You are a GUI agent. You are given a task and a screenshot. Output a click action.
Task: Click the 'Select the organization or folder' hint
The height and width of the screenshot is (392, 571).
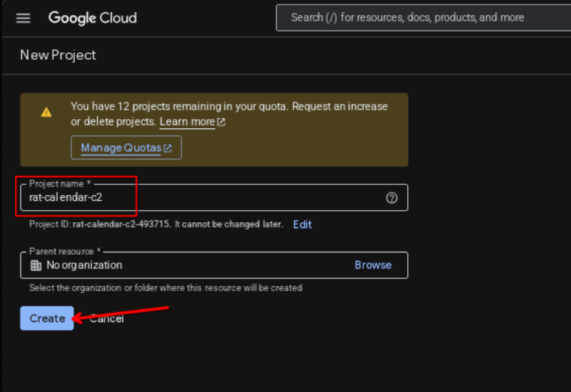[166, 288]
